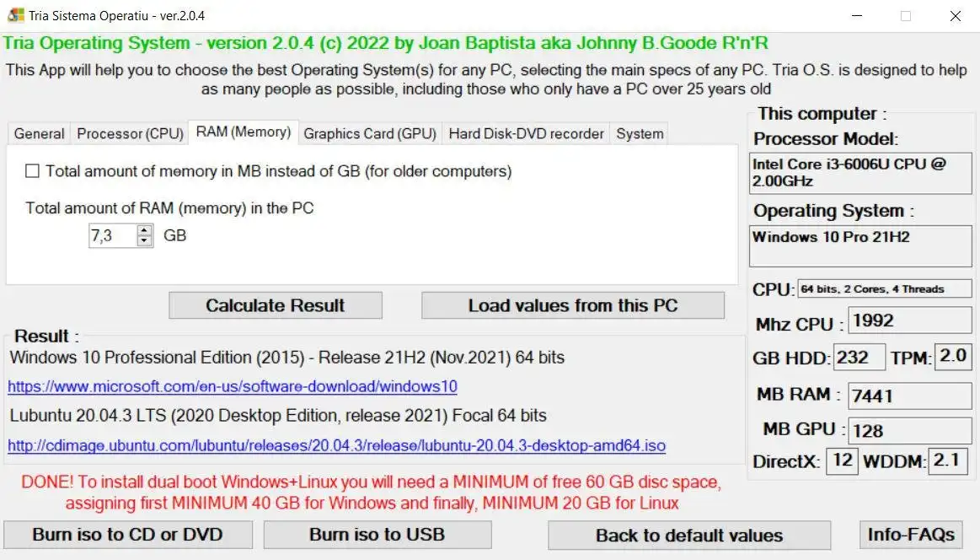
Task: Open the Info-FAQs button
Action: pyautogui.click(x=911, y=535)
